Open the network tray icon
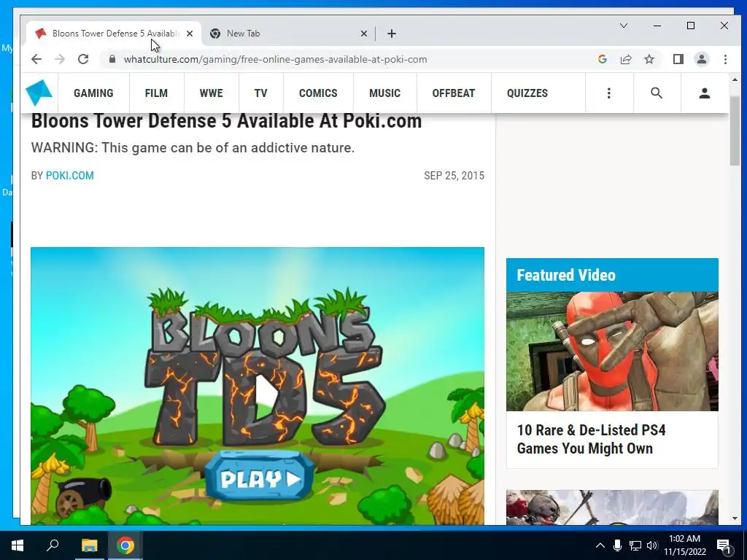Image resolution: width=747 pixels, height=560 pixels. click(x=635, y=545)
